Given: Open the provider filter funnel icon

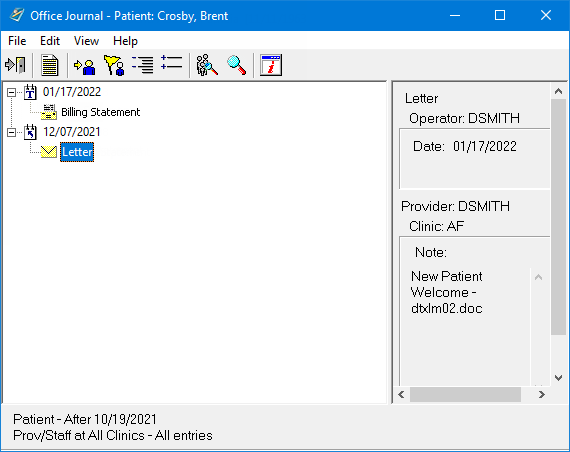Looking at the screenshot, I should [x=114, y=65].
